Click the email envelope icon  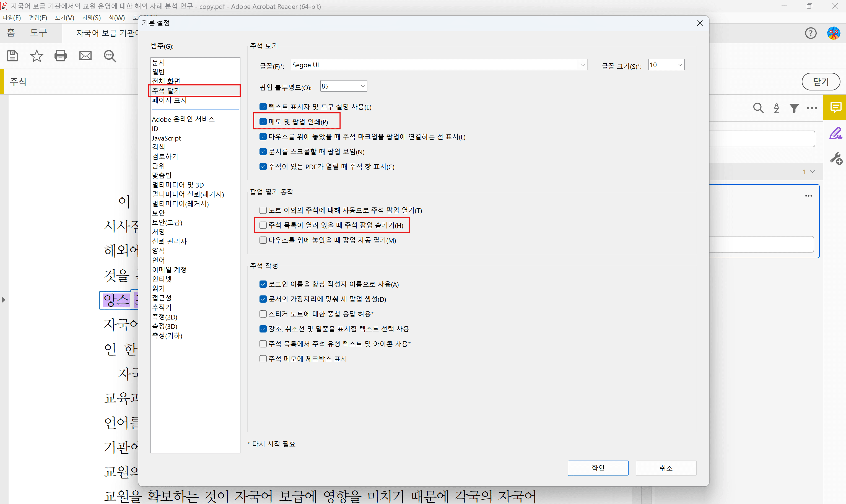point(85,56)
